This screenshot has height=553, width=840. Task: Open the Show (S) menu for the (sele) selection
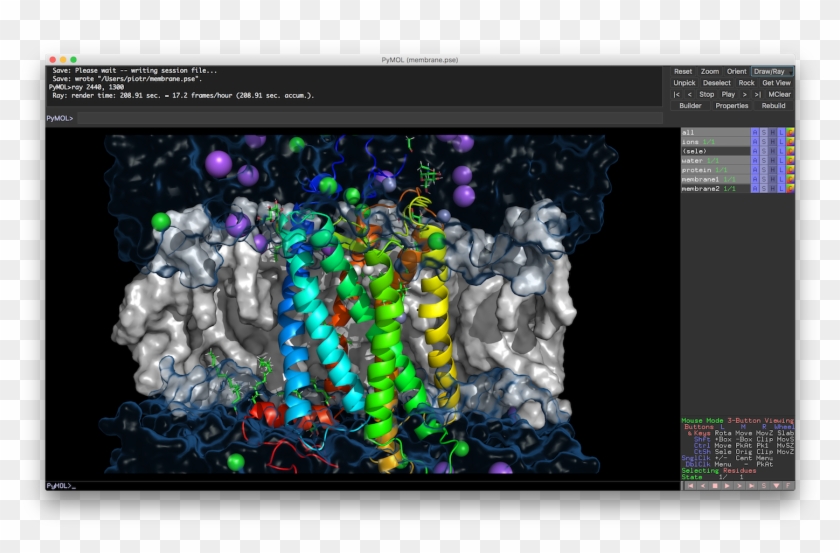click(x=764, y=151)
